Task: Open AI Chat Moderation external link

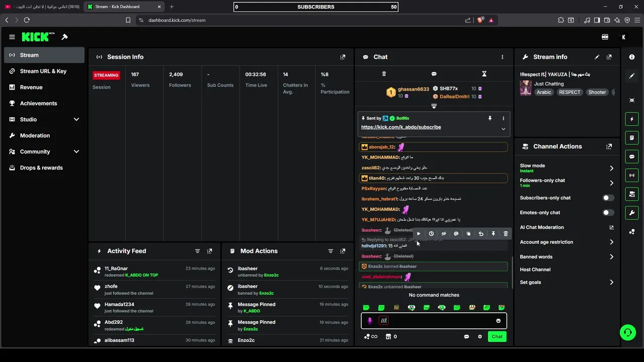Action: click(x=612, y=227)
